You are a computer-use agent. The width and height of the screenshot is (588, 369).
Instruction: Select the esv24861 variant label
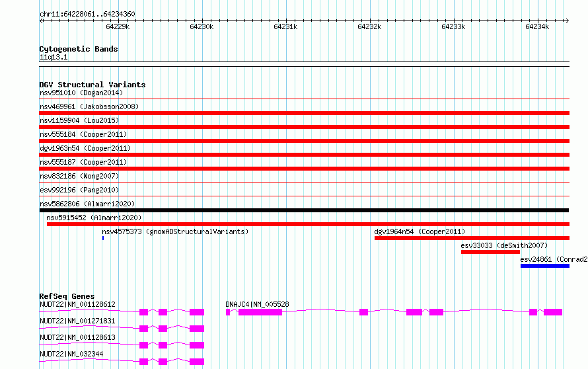tap(554, 259)
